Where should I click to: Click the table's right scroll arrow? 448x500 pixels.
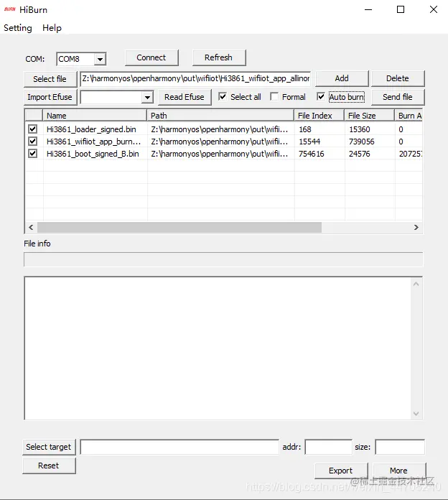[416, 227]
